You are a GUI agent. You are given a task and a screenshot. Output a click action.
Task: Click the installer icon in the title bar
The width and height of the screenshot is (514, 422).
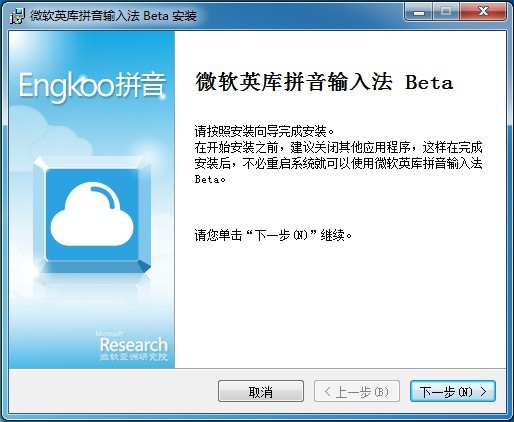click(x=18, y=16)
